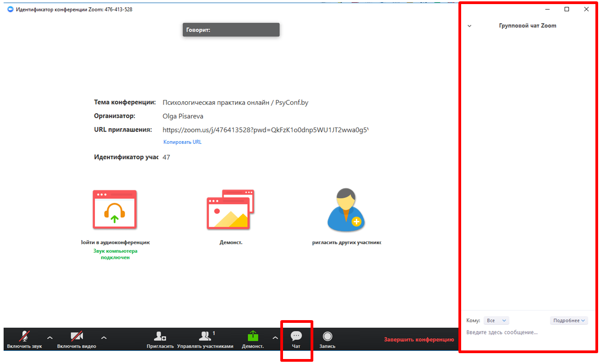Turn on camera (Включить видео)
Screen dimensions: 604x364
coord(76,340)
